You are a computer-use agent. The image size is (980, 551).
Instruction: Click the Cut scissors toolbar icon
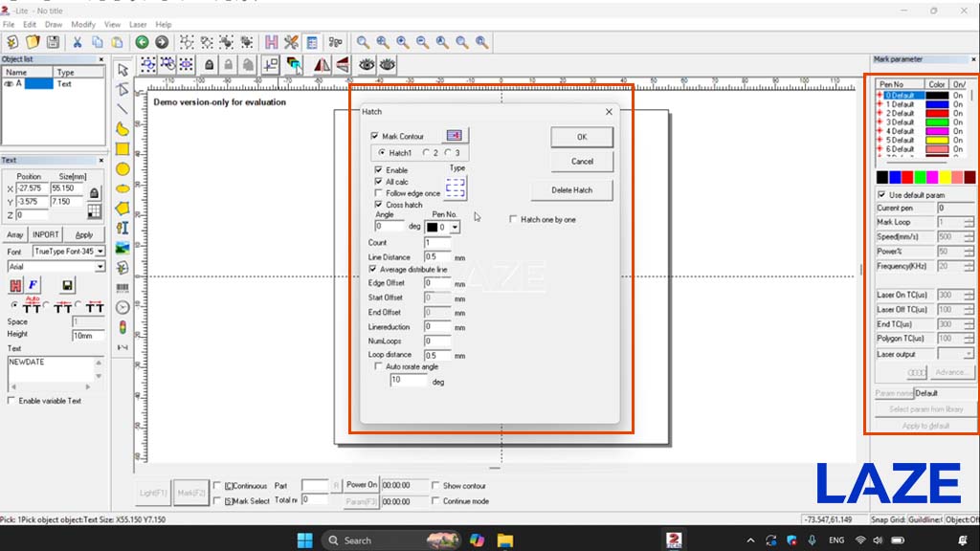point(77,42)
